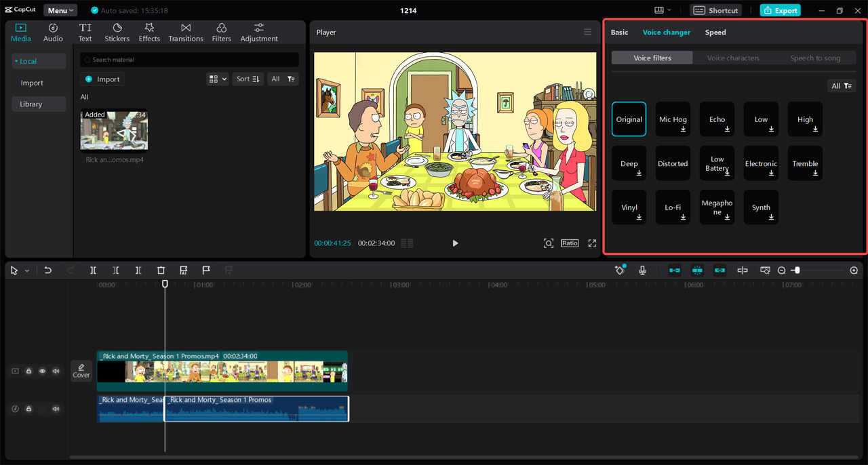Open the selection tool dropdown arrow
The width and height of the screenshot is (868, 465).
[x=27, y=270]
